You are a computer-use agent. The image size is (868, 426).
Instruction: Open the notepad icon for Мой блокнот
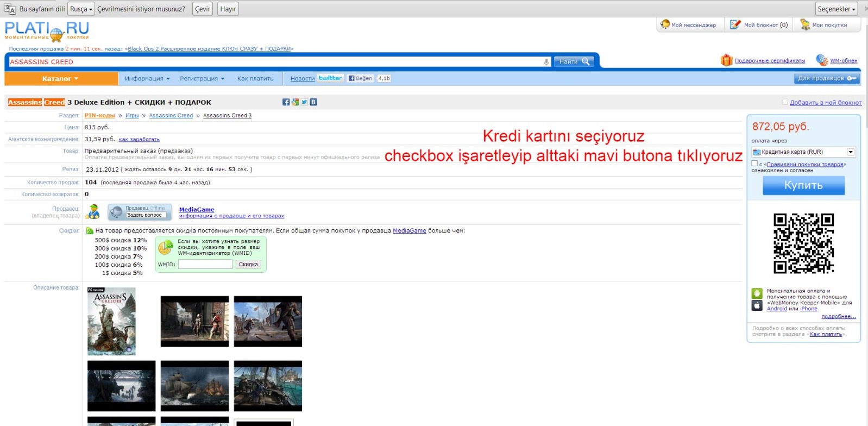tap(735, 24)
